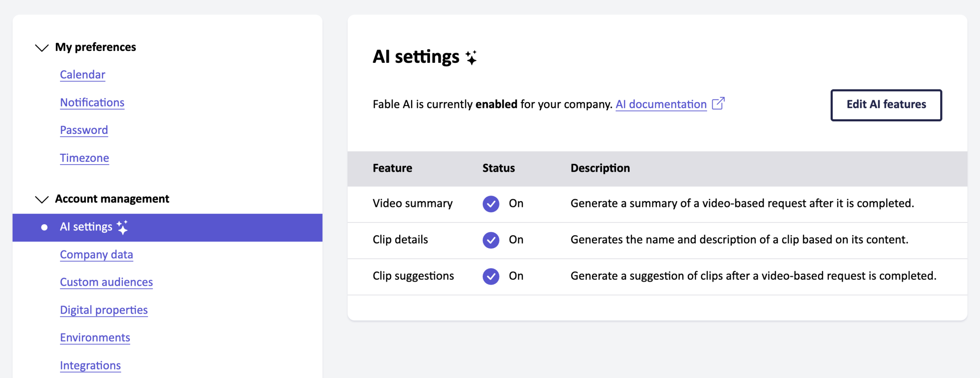The image size is (980, 378).
Task: Click the Description column header
Action: click(600, 168)
